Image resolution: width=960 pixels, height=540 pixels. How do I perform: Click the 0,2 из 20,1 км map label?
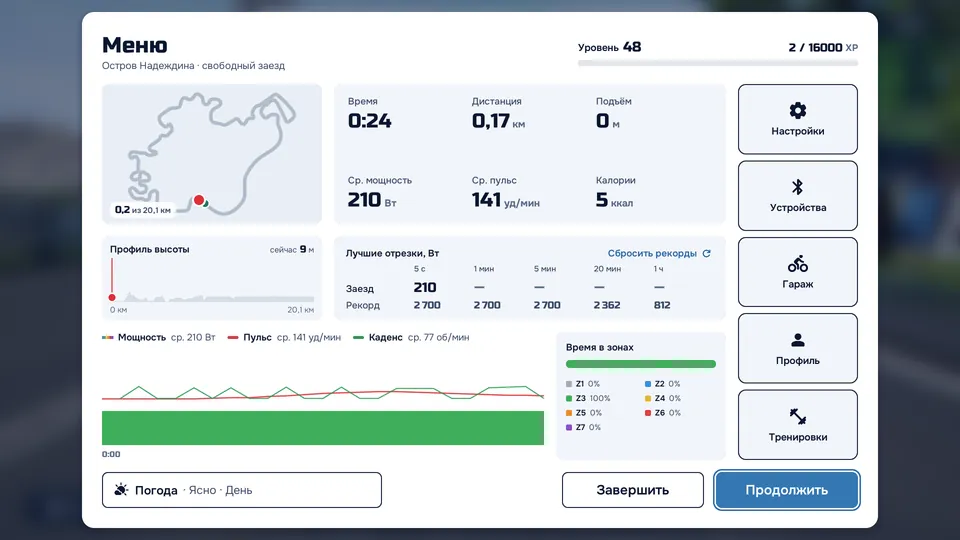[143, 210]
